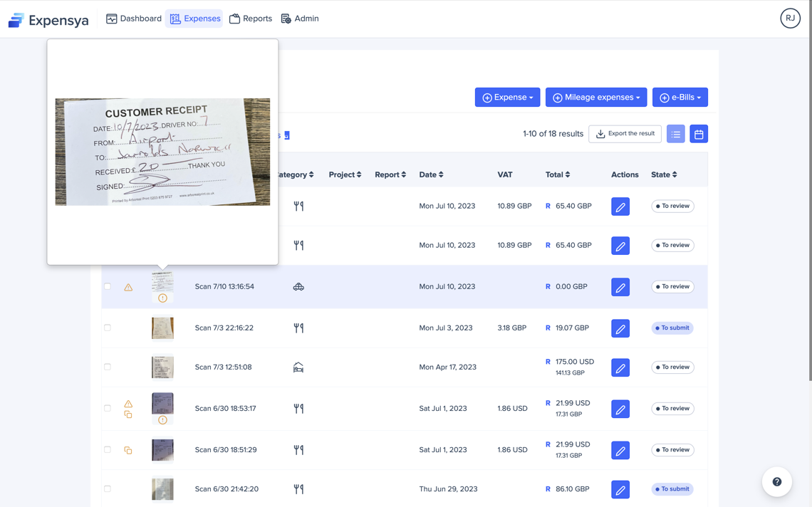Open receipt thumbnail for Scan 7/3 12:51:08

(162, 367)
